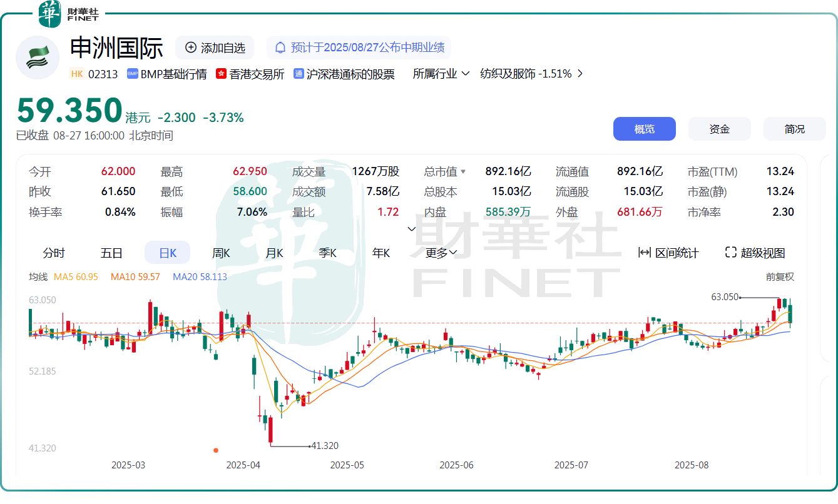Select the 年K chart tab
The height and width of the screenshot is (504, 838).
pyautogui.click(x=381, y=253)
